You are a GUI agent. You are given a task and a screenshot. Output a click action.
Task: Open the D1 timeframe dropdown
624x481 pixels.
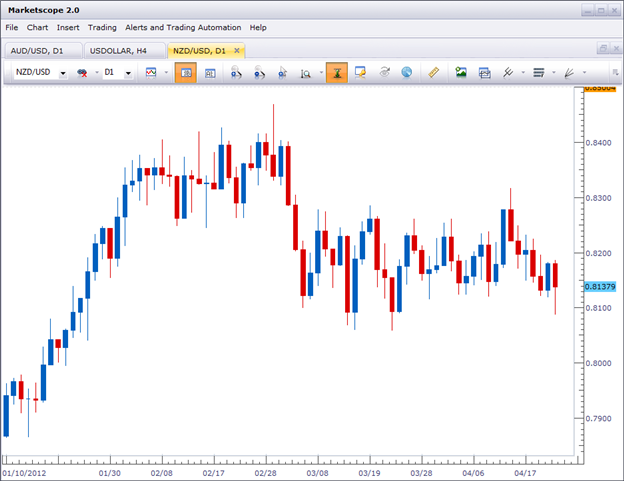(128, 73)
